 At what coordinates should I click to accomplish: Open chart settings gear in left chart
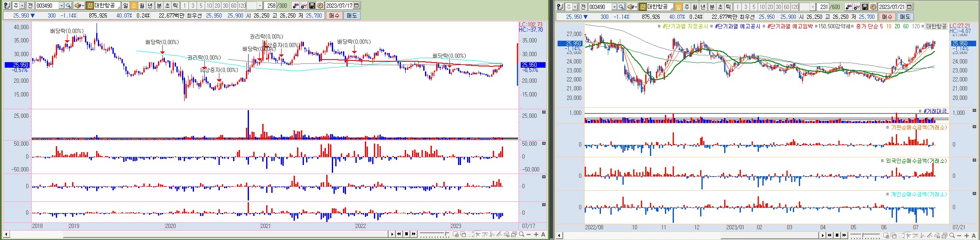click(x=320, y=6)
